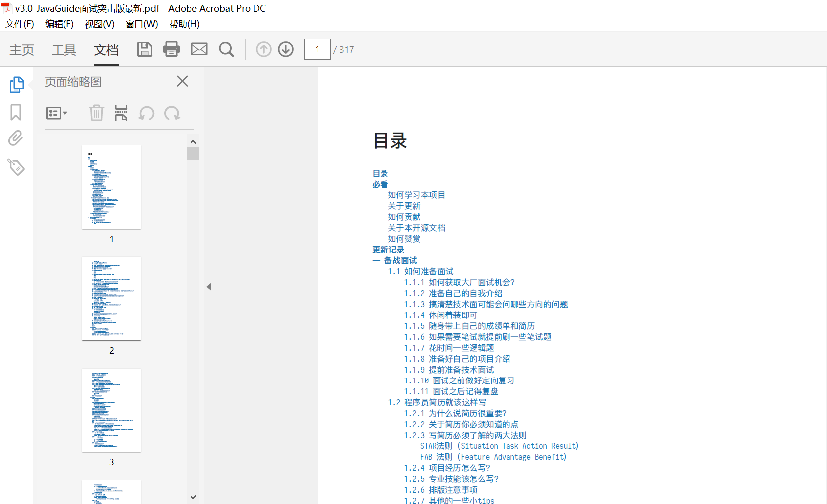
Task: Open 1.2.1 为什么说简历很重要 link
Action: click(455, 413)
